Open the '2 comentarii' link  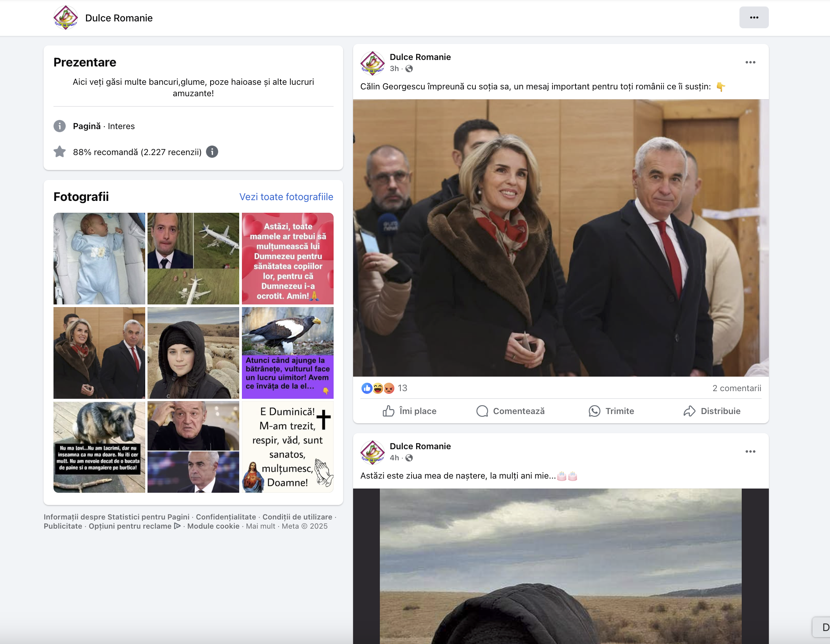pyautogui.click(x=736, y=388)
